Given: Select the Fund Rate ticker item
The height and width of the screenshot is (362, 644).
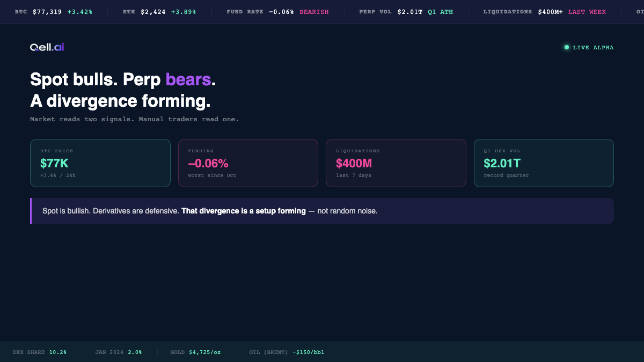Looking at the screenshot, I should 277,12.
